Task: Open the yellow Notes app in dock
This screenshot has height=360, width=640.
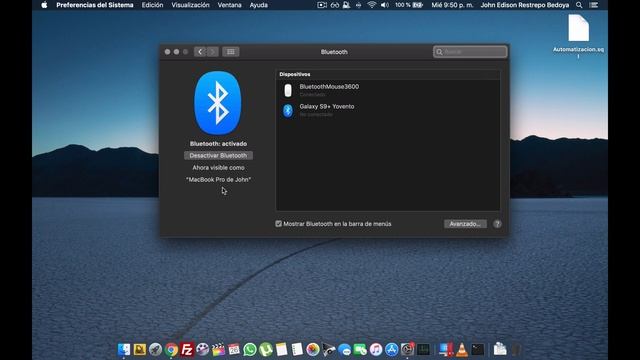Action: [281, 349]
